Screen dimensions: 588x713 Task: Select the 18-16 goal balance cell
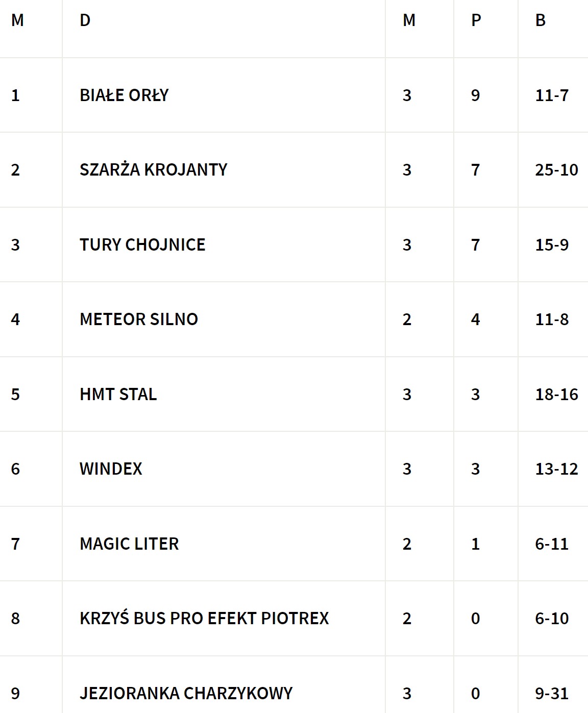click(x=556, y=395)
